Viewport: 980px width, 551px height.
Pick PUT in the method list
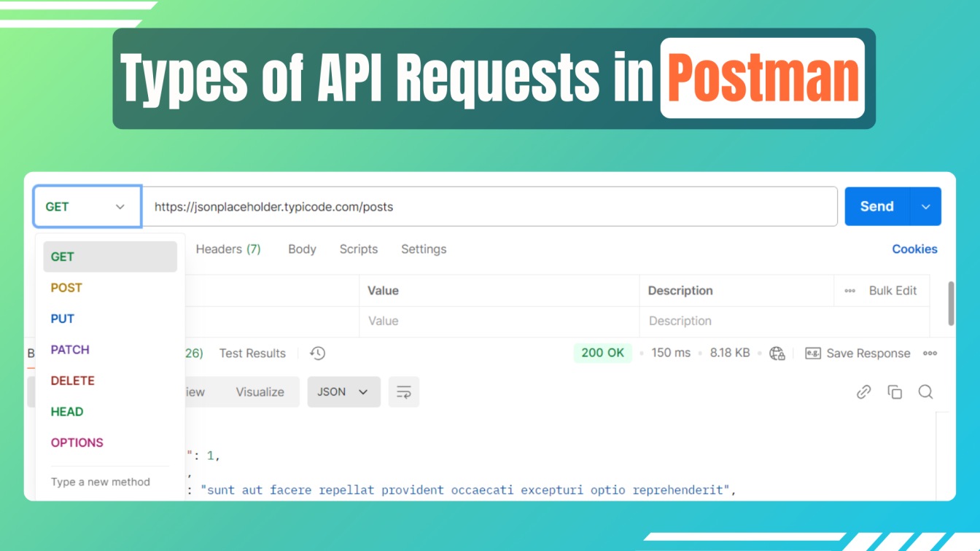click(63, 319)
